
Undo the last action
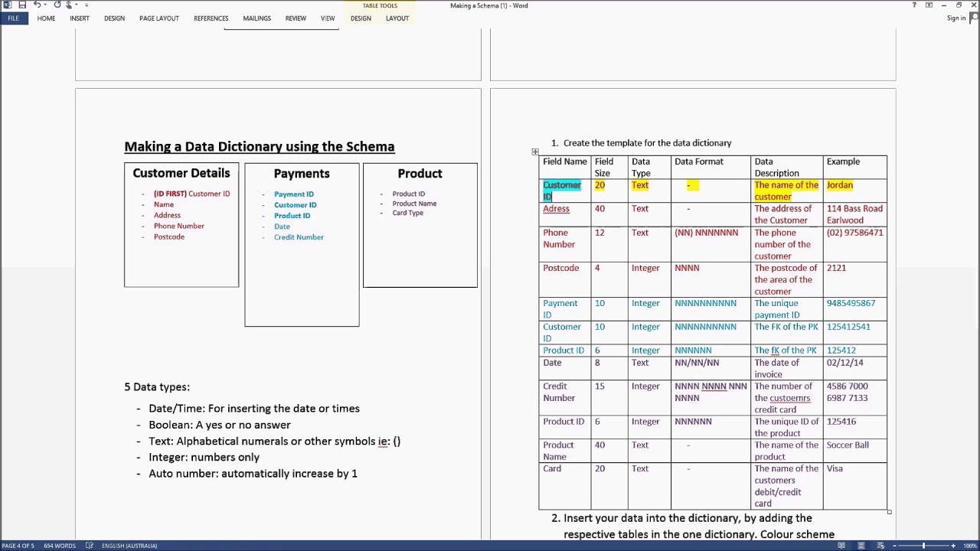(37, 5)
